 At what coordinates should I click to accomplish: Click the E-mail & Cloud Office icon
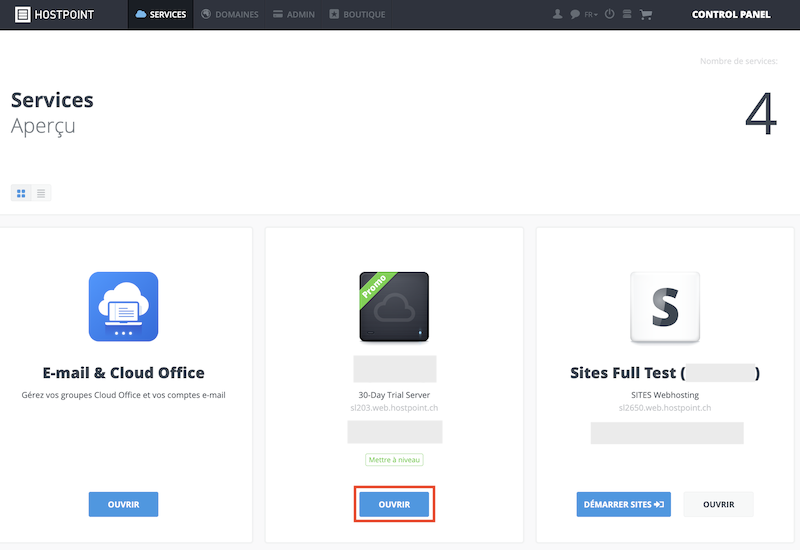123,307
